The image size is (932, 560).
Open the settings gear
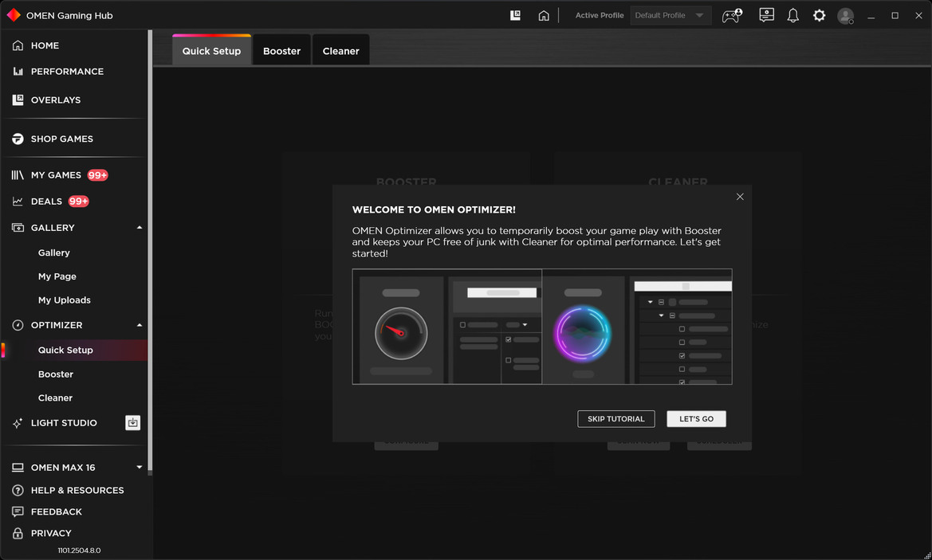click(819, 15)
